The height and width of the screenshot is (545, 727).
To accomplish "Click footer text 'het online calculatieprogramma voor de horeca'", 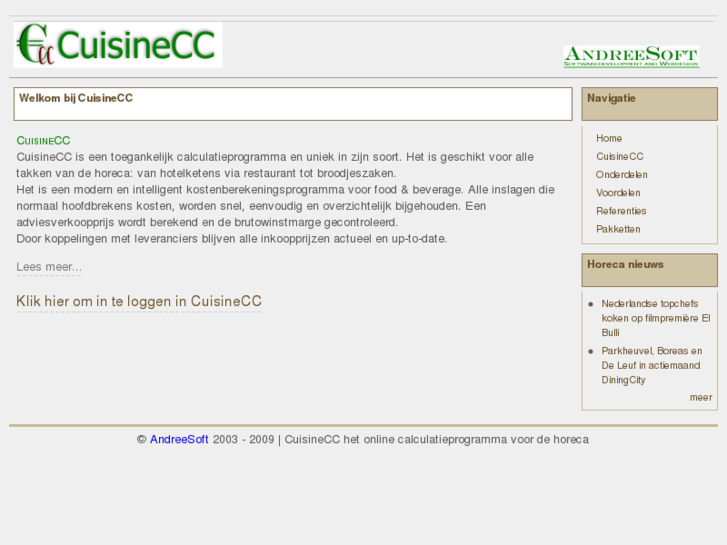I will [x=466, y=439].
